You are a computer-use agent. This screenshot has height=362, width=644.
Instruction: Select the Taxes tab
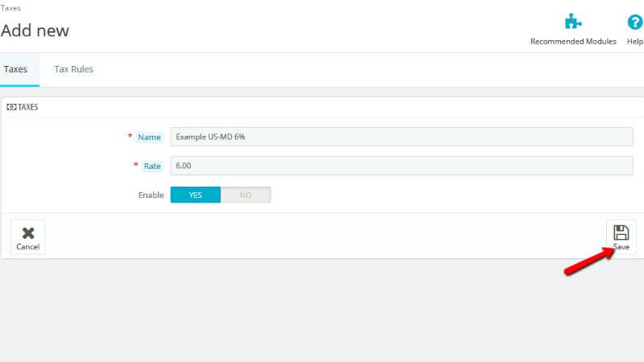coord(15,69)
